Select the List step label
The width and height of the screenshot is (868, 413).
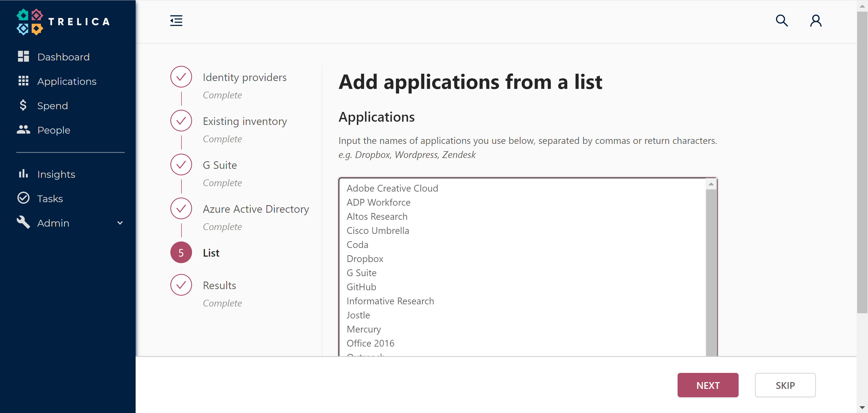tap(211, 253)
